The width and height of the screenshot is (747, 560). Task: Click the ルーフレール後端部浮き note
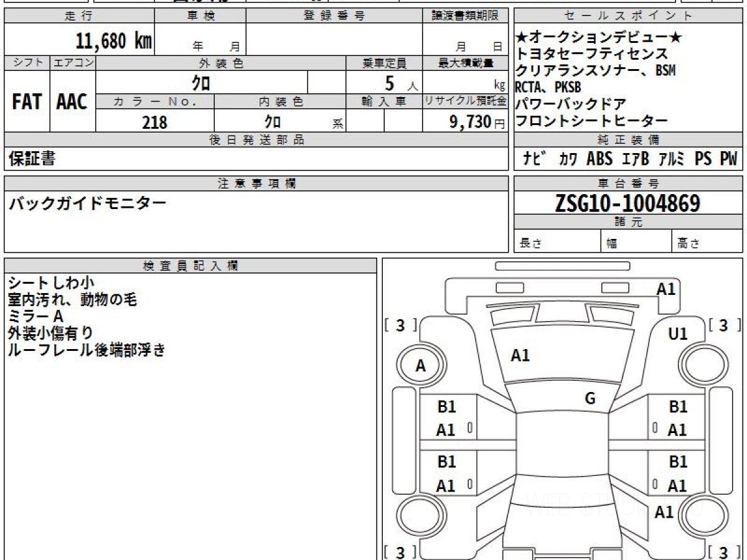87,350
